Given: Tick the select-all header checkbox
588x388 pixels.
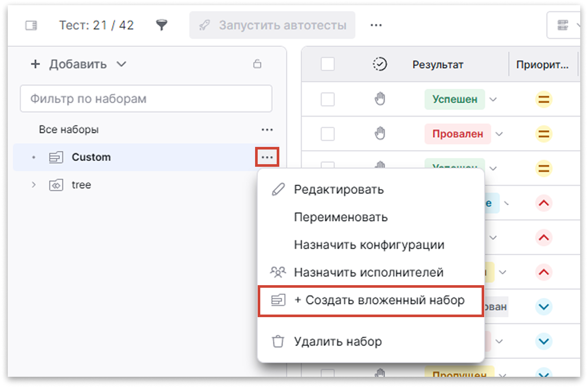Looking at the screenshot, I should [x=328, y=64].
